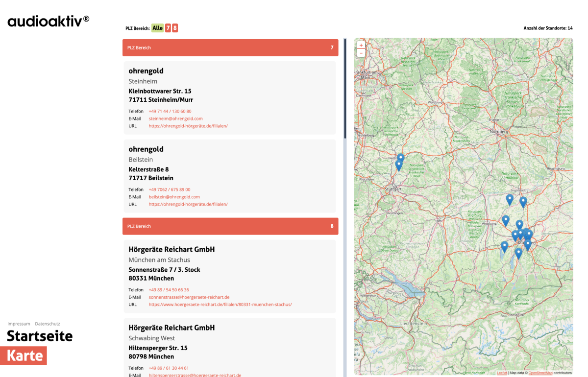Call Schwabing West phone +49 89 / 61 30 44 61
The width and height of the screenshot is (588, 377).
coord(169,368)
